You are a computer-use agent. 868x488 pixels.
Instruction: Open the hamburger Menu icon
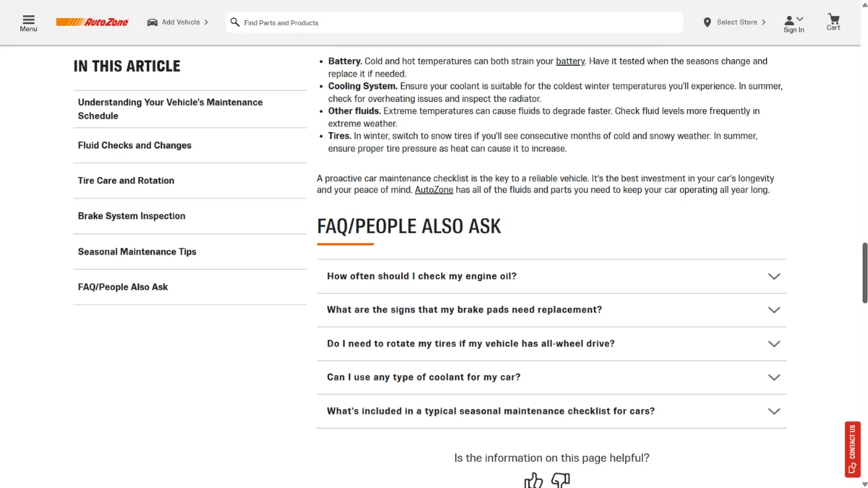coord(28,19)
